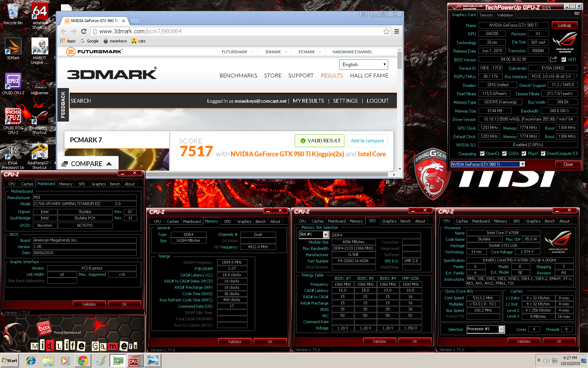588x368 pixels.
Task: Open Paint from the taskbar
Action: click(100, 360)
